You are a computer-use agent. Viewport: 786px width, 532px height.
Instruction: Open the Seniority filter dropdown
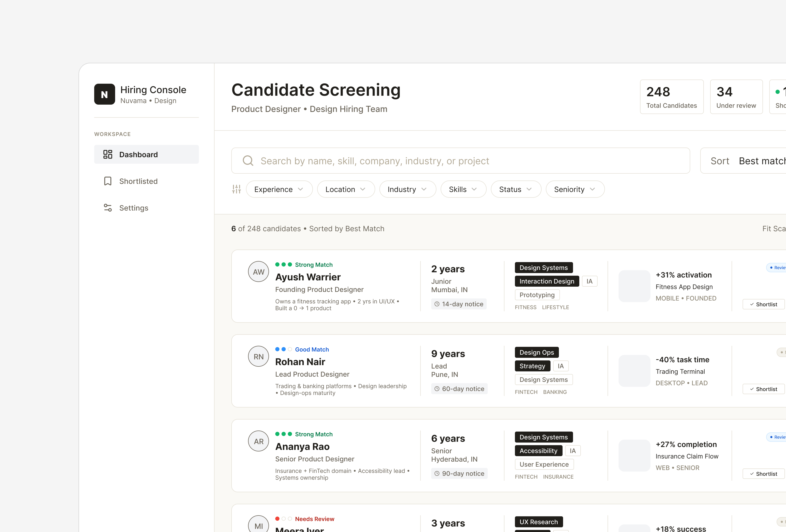(575, 189)
